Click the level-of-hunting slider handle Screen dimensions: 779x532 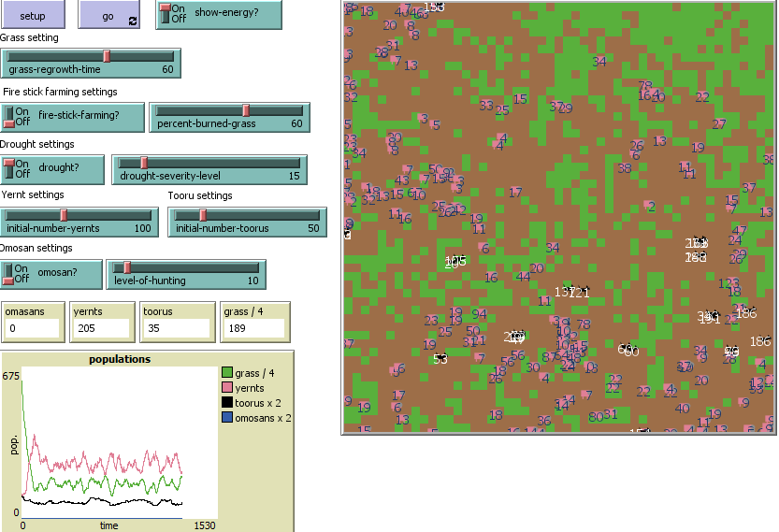click(x=127, y=267)
